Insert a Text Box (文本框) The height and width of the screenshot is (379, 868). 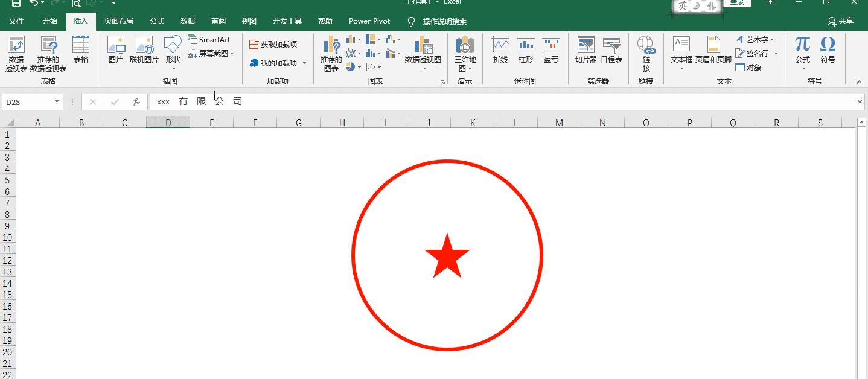(681, 54)
